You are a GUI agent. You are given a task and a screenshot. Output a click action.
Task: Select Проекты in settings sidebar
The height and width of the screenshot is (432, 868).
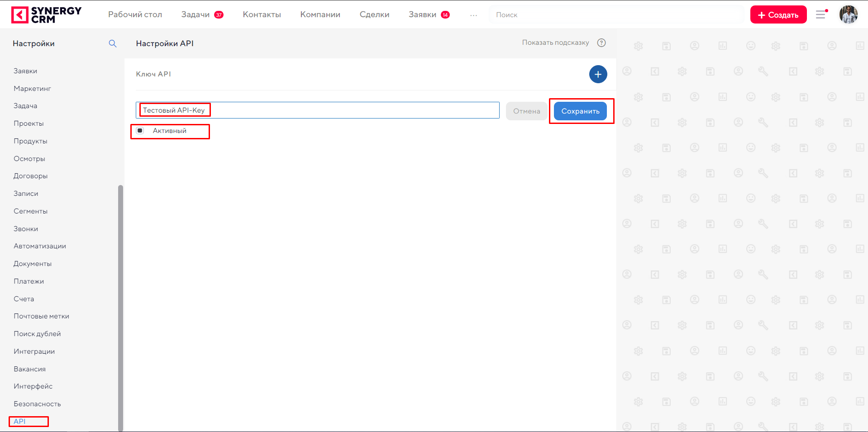click(x=29, y=123)
